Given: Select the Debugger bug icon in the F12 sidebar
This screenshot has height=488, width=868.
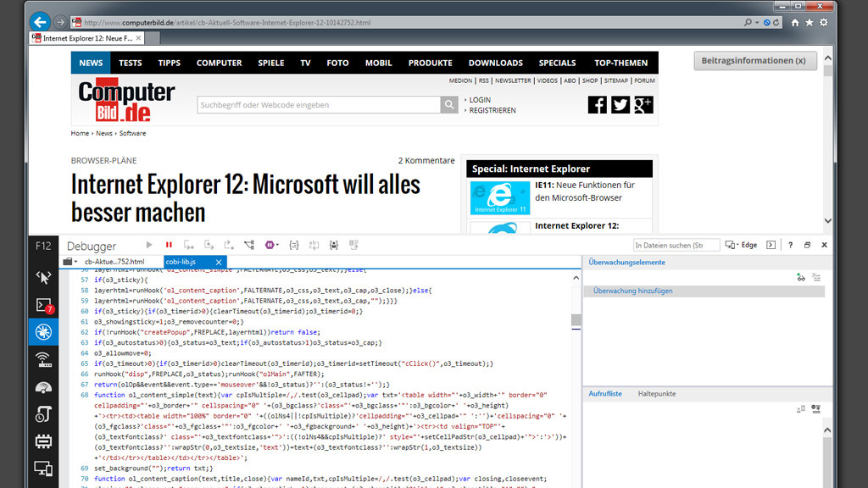Looking at the screenshot, I should pyautogui.click(x=43, y=332).
